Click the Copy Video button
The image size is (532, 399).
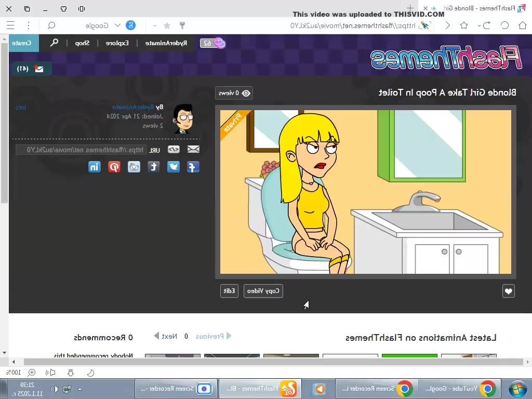pos(263,291)
